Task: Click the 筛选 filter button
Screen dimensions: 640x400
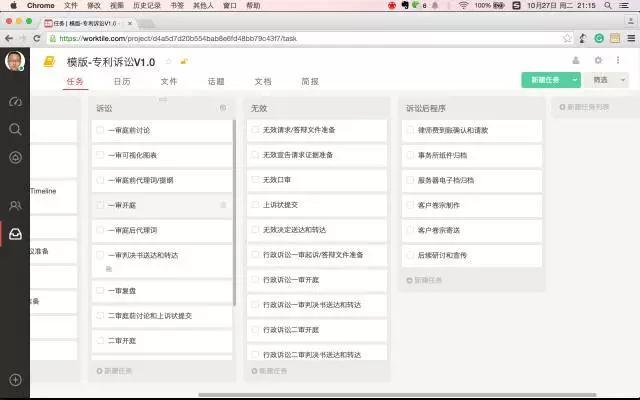Action: 600,80
